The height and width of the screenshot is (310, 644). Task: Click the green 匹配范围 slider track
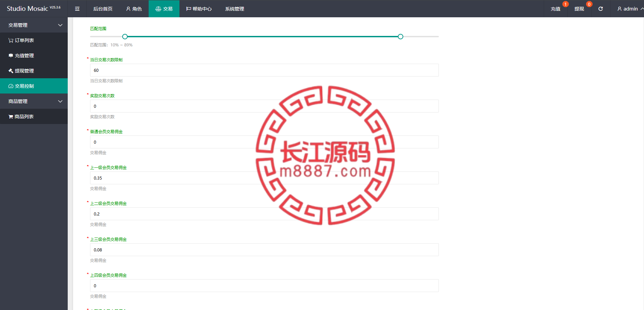[263, 37]
